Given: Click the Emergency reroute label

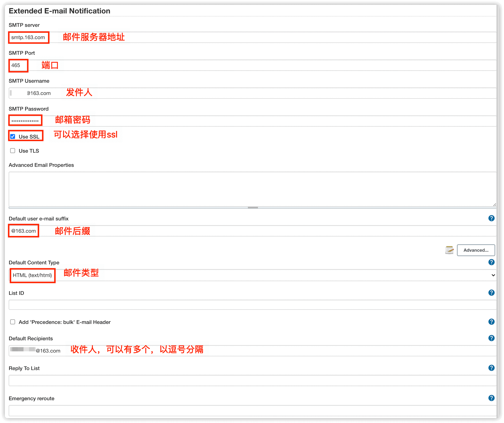Looking at the screenshot, I should pos(32,398).
